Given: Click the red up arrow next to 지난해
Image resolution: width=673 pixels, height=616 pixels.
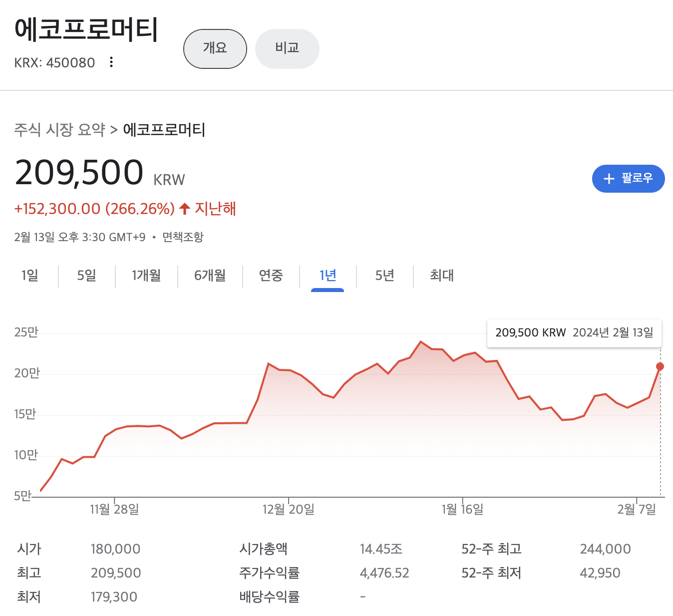Looking at the screenshot, I should coord(185,209).
